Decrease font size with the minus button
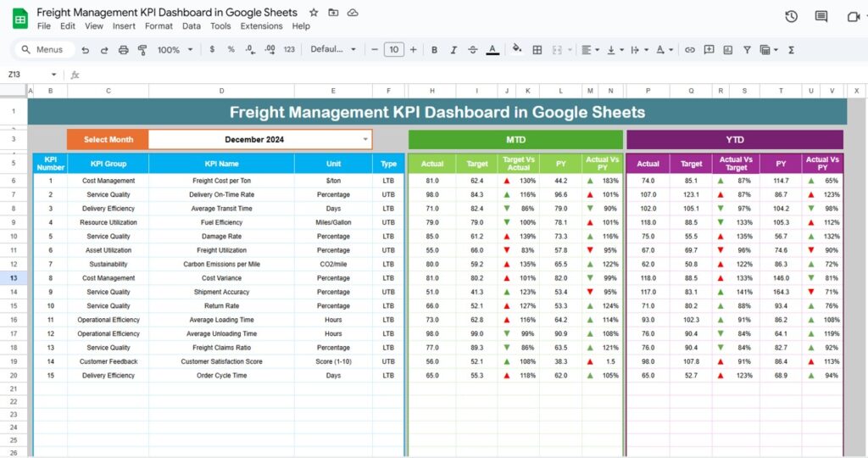 [375, 50]
